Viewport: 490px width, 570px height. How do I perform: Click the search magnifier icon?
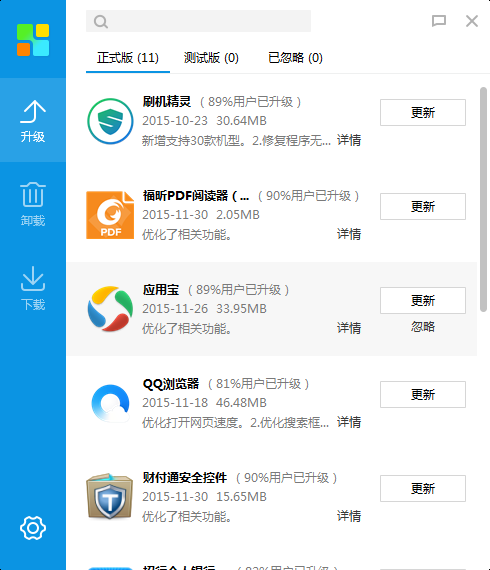pos(101,21)
